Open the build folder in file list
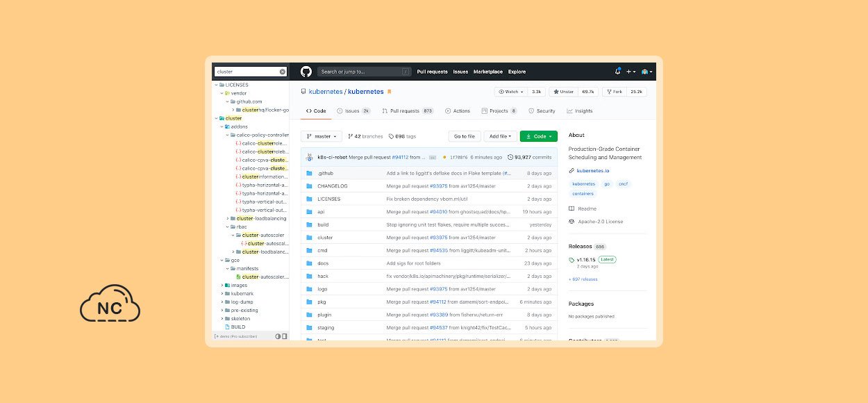868x403 pixels. (323, 224)
